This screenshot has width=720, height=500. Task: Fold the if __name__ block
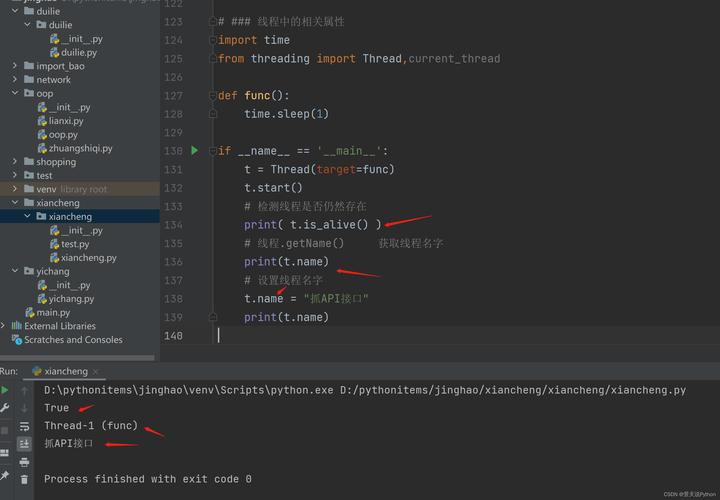tap(213, 151)
